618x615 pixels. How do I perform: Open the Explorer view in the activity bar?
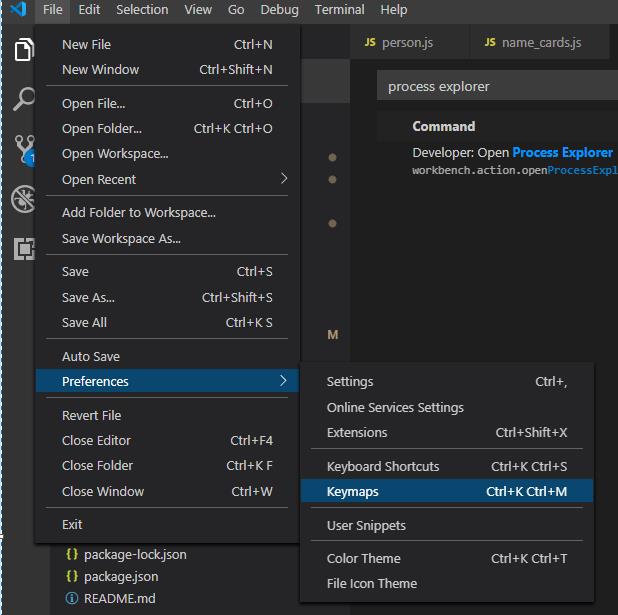tap(24, 50)
